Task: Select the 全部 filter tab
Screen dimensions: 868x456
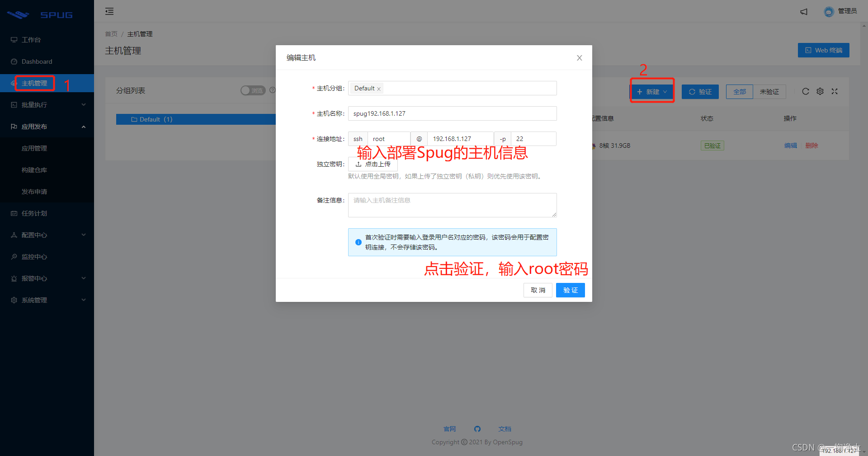Action: click(x=739, y=91)
